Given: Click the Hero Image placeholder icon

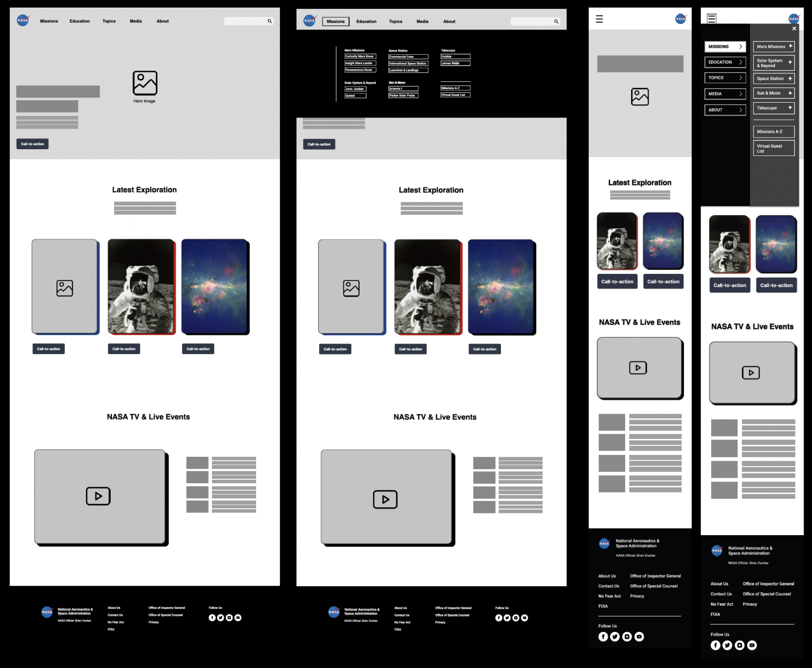Looking at the screenshot, I should (x=145, y=83).
